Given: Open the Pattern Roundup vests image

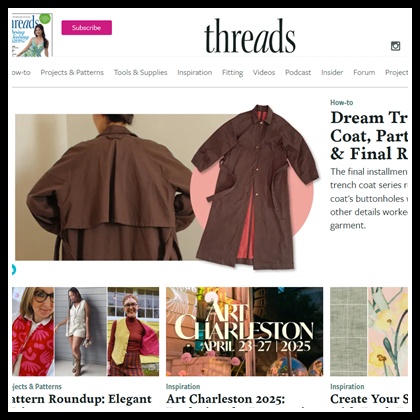Looking at the screenshot, I should (86, 332).
